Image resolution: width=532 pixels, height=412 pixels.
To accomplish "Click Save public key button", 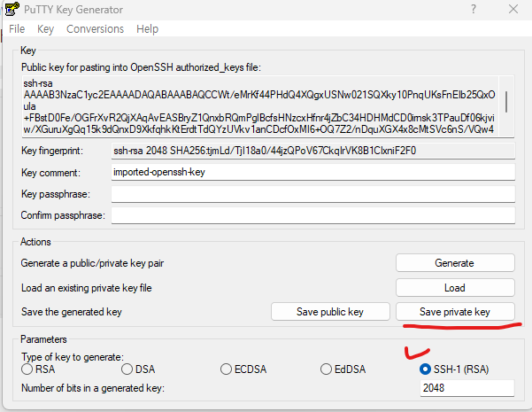I will 330,312.
